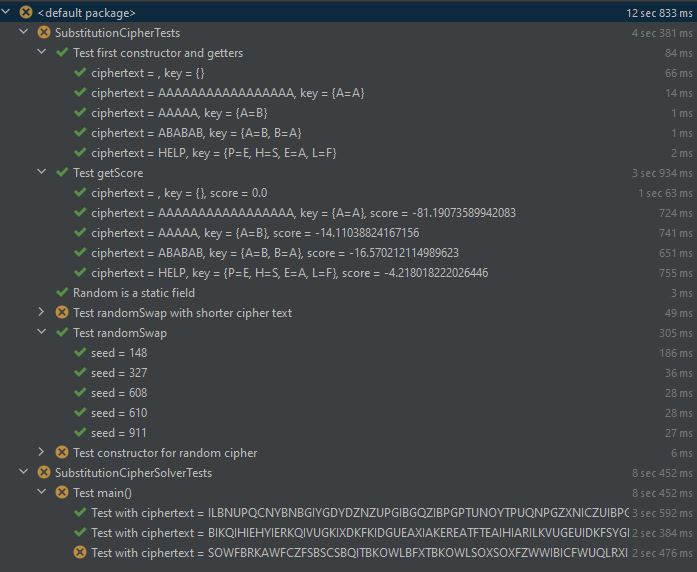697x572 pixels.
Task: Click passed icon for Random is a static field
Action: pyautogui.click(x=62, y=292)
